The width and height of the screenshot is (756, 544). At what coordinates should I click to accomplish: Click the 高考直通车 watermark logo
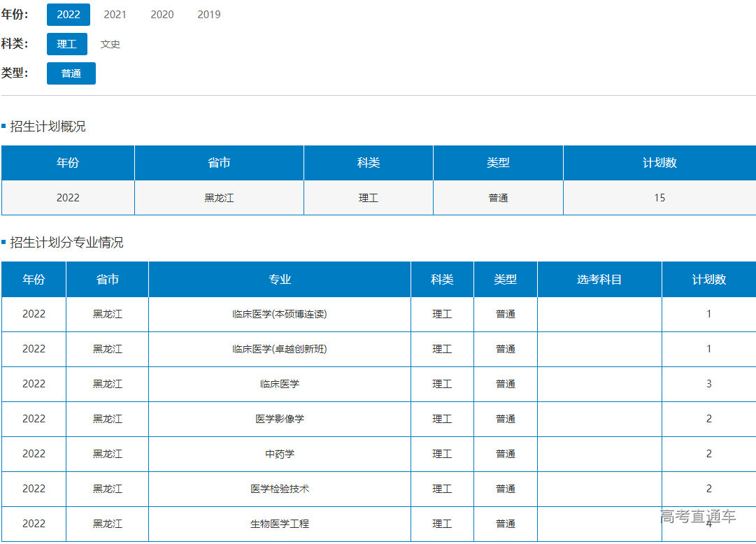(x=698, y=517)
